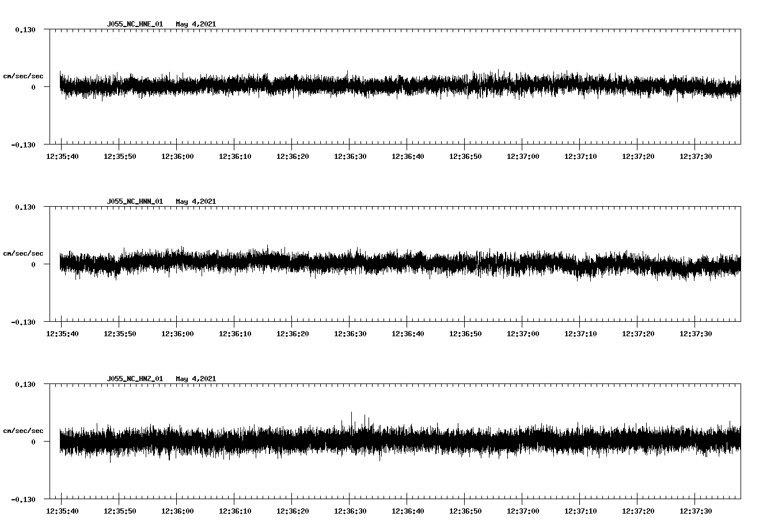The image size is (782, 532).
Task: Click the J055_NC_HNE_01 channel label
Action: pos(134,24)
